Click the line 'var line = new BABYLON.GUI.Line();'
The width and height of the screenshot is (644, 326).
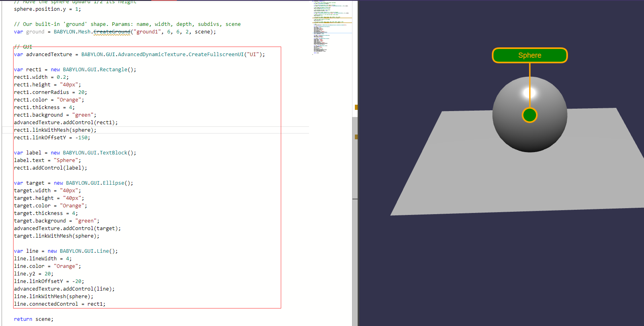66,251
